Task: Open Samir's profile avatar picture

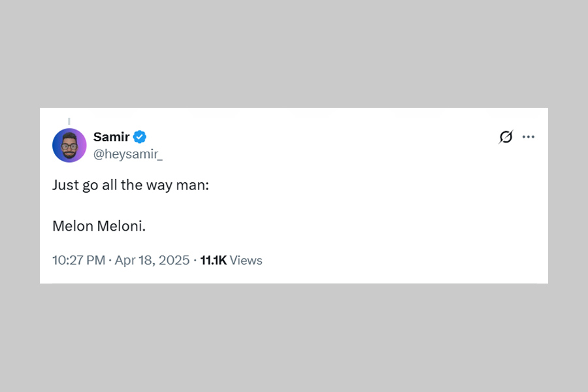Action: pos(69,145)
